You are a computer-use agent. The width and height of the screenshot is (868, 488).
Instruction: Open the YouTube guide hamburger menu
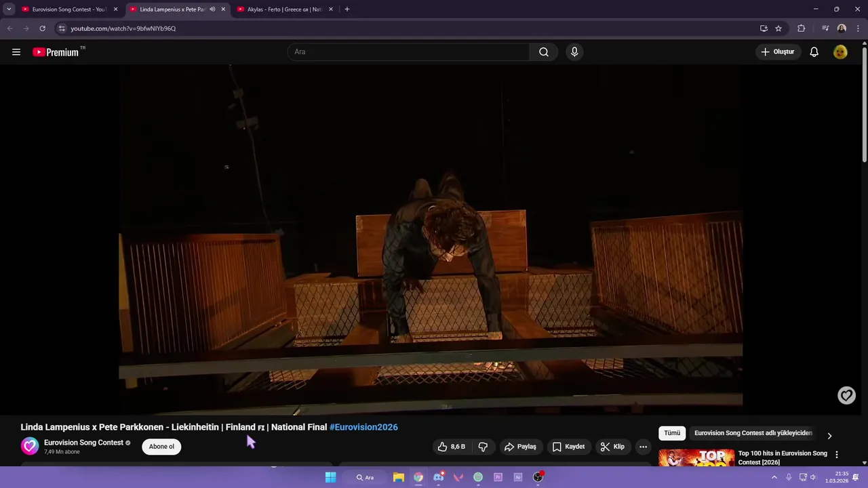tap(16, 52)
